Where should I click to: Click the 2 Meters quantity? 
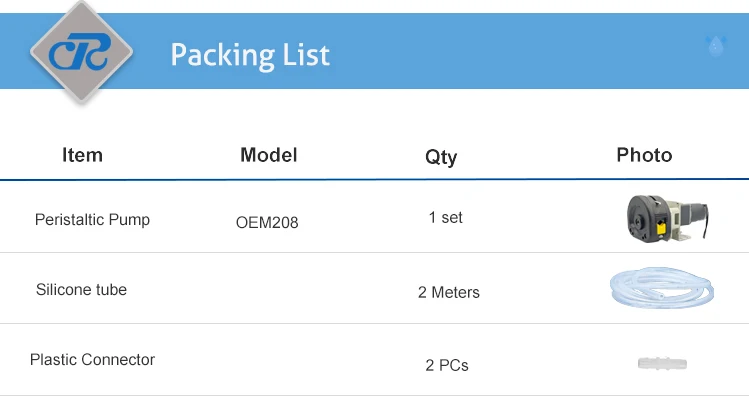[449, 292]
